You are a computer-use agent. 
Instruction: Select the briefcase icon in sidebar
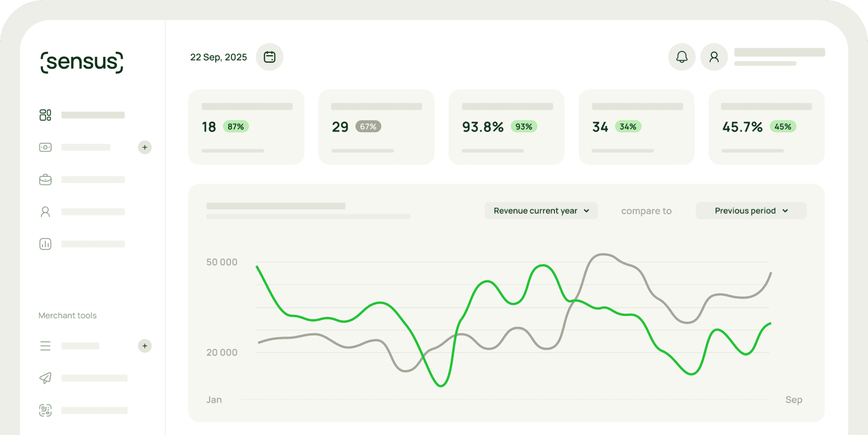45,180
